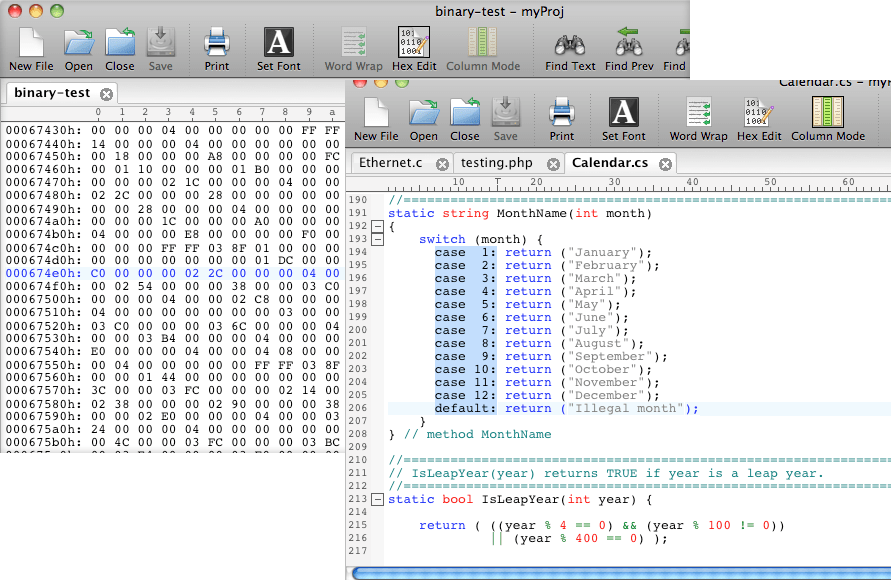Click Close icon in binary-test window toolbar
This screenshot has width=891, height=580.
(x=120, y=50)
